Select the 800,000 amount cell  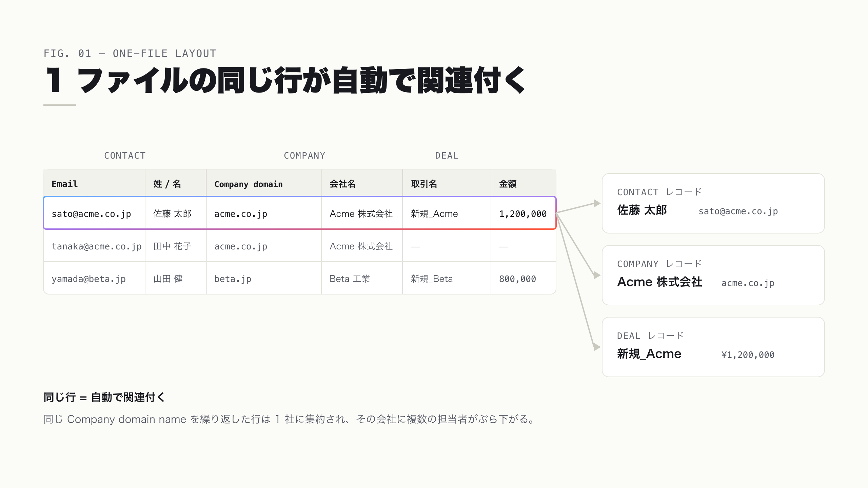[524, 279]
